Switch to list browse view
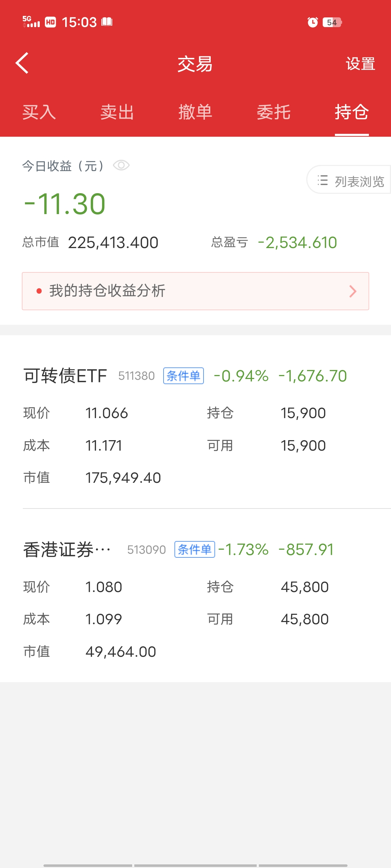Screen dimensions: 391x868 (350, 180)
